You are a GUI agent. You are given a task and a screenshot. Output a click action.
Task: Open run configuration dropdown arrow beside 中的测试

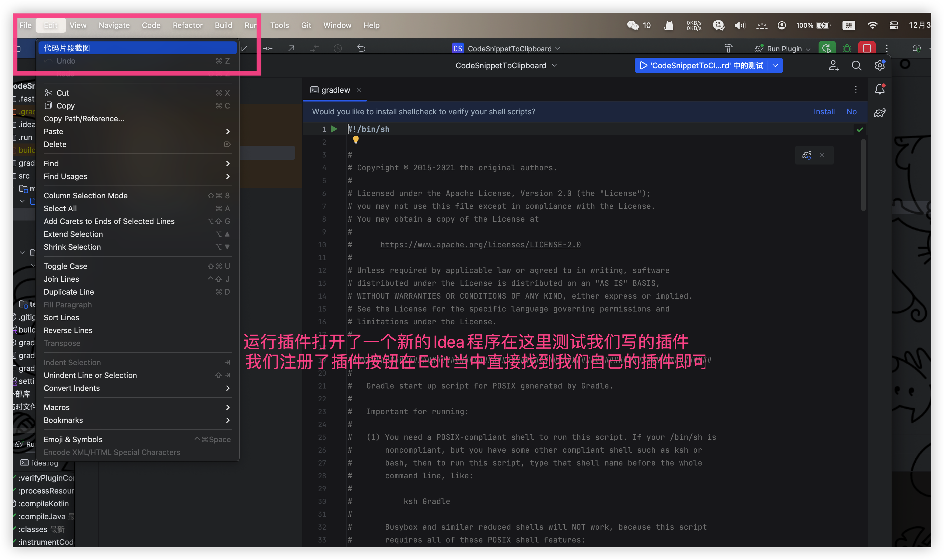coord(775,66)
